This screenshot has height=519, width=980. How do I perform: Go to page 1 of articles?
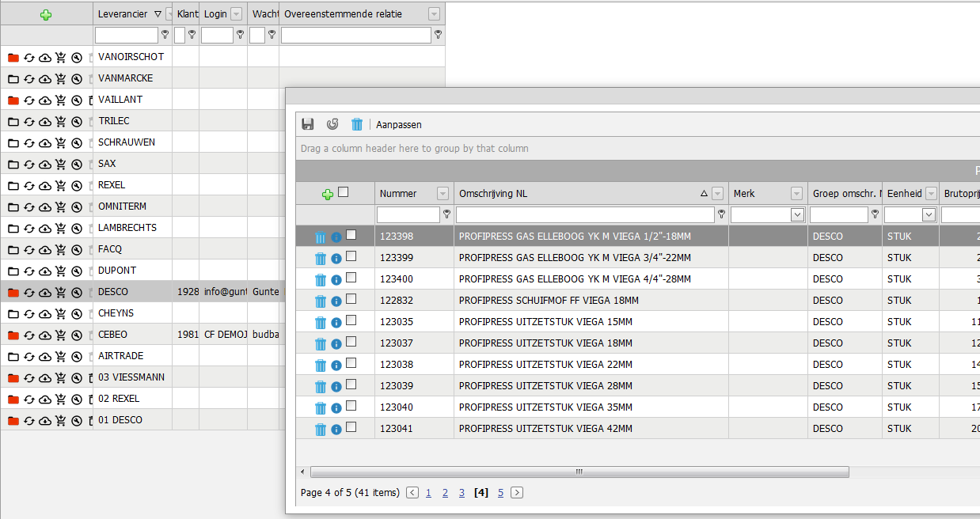pyautogui.click(x=428, y=493)
